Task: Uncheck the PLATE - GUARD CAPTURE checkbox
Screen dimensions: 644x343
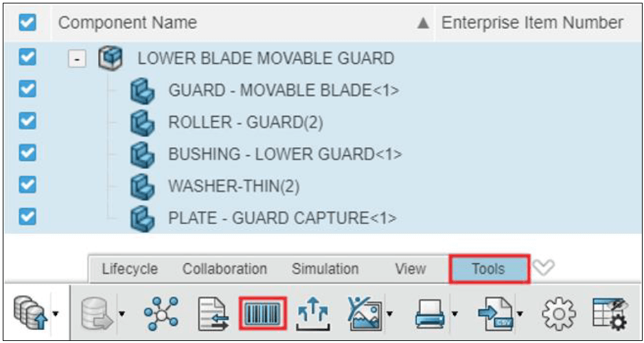Action: pos(27,217)
